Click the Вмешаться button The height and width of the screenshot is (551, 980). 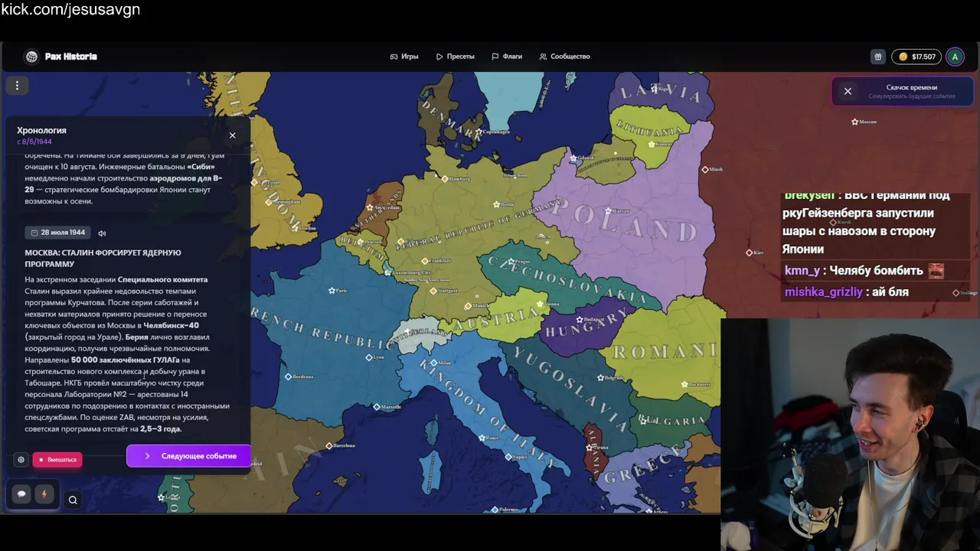[57, 460]
